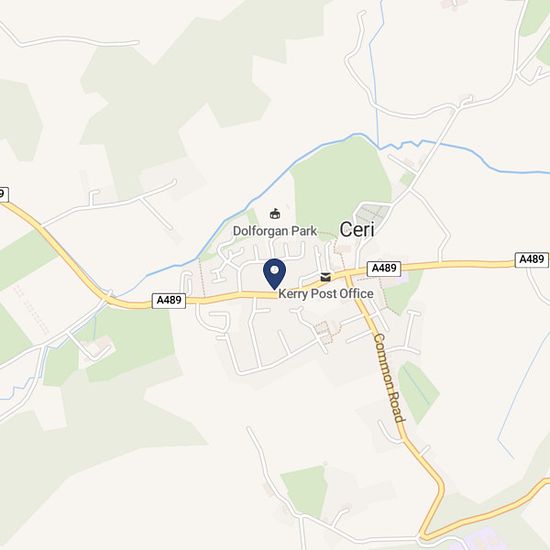Select the Dolforgan Park playground icon
The height and width of the screenshot is (550, 550).
(275, 214)
